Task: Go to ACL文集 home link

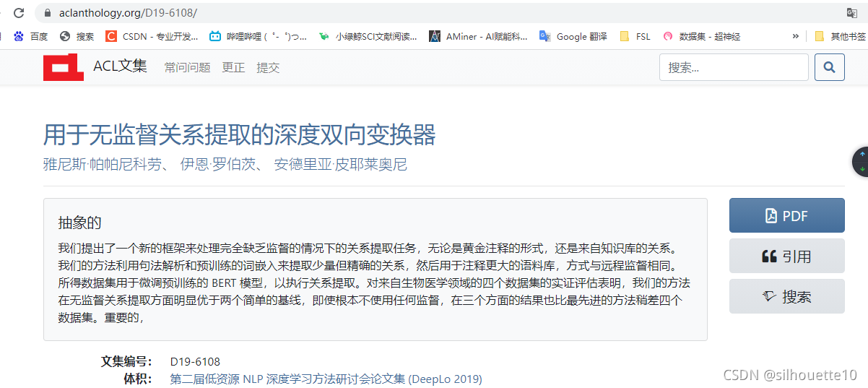Action: (x=120, y=66)
